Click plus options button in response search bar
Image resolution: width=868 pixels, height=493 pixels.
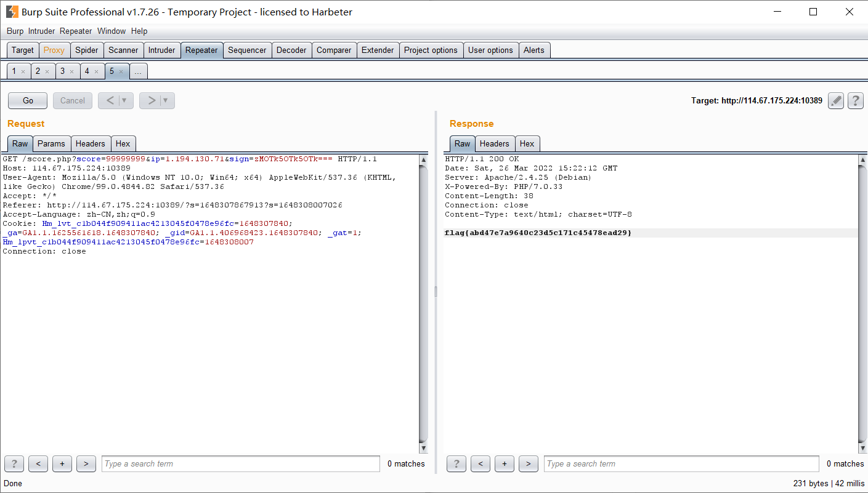tap(505, 463)
